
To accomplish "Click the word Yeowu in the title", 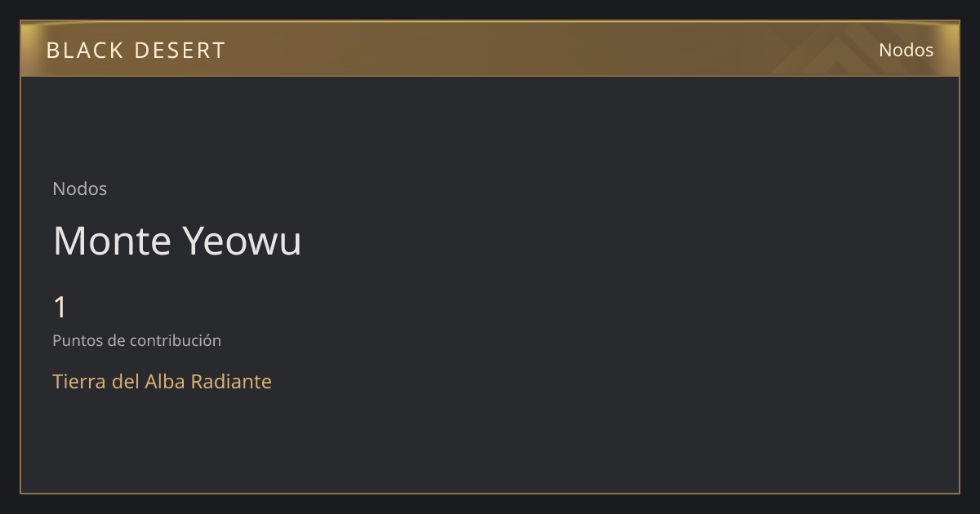I will tap(242, 241).
